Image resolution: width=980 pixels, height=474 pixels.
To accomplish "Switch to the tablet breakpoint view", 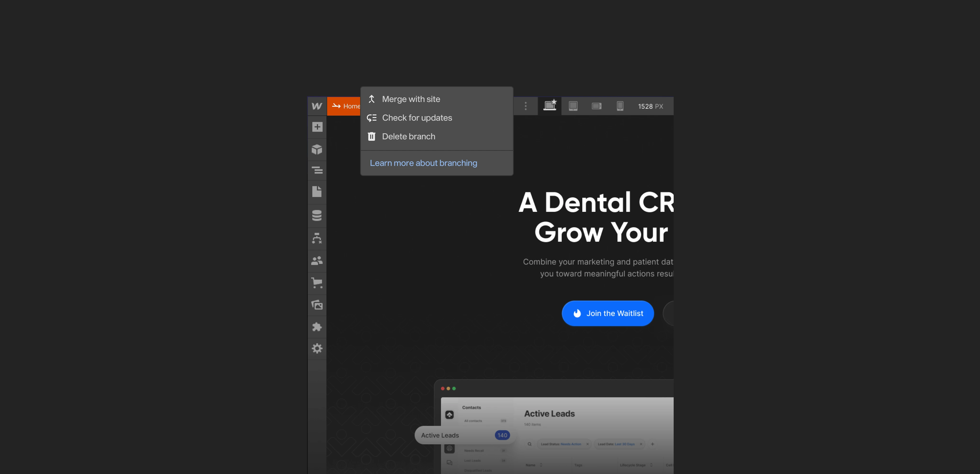I will coord(573,106).
